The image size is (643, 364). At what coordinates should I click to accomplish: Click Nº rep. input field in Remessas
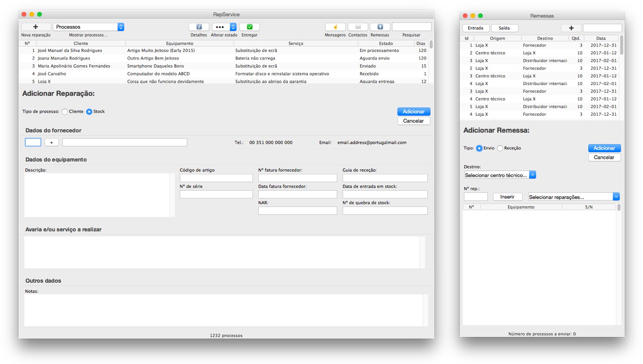click(476, 197)
